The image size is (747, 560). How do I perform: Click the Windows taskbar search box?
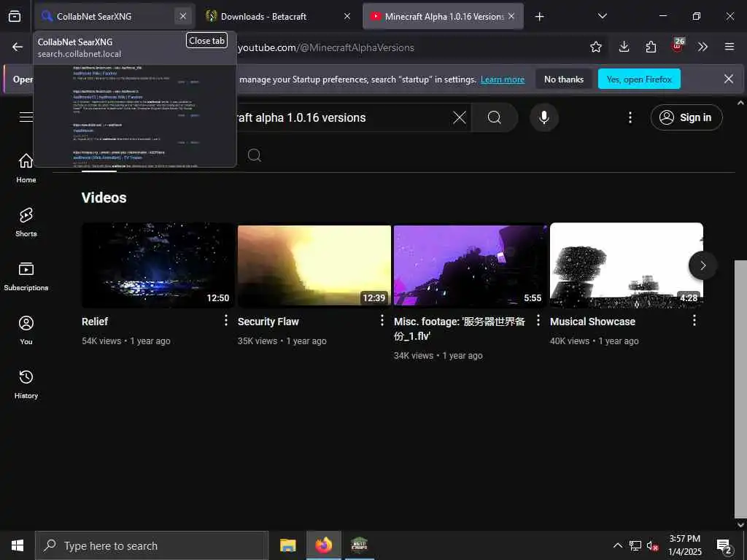coord(152,545)
